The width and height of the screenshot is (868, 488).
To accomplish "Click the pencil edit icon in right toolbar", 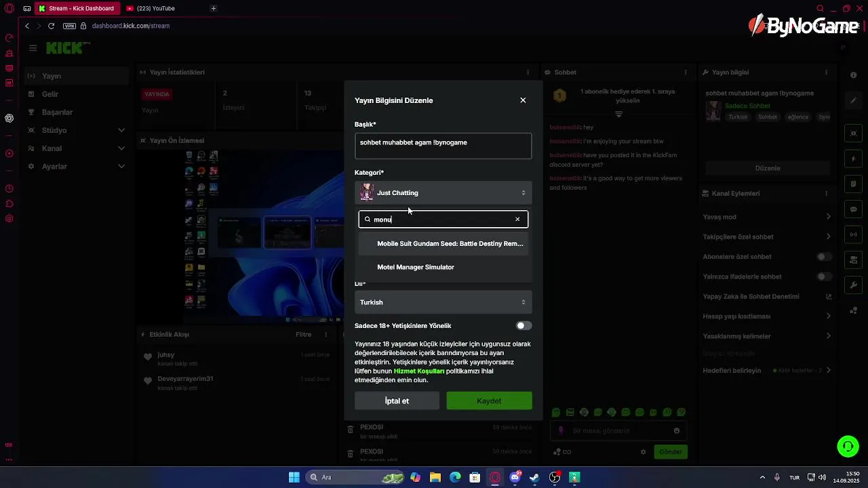I will point(854,101).
